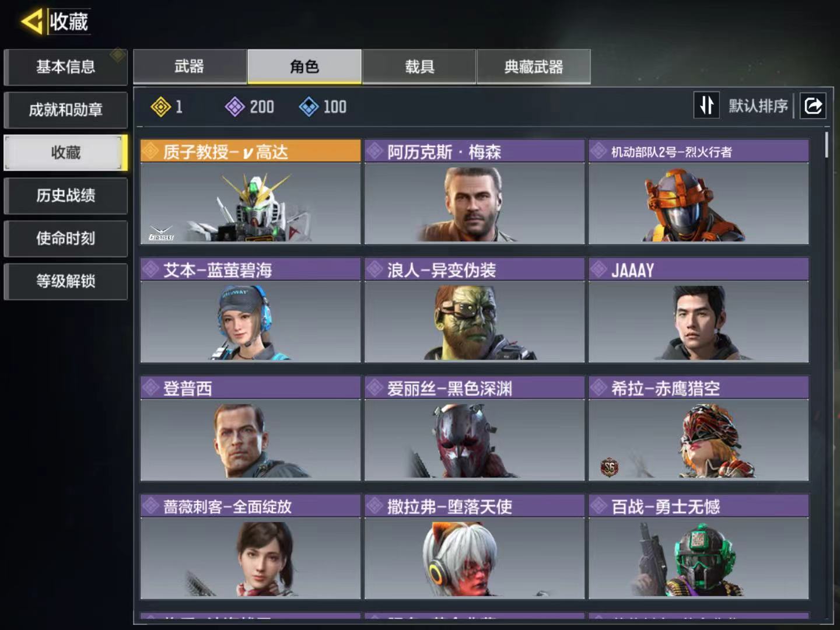
Task: Switch to the 武器 tab
Action: [190, 66]
